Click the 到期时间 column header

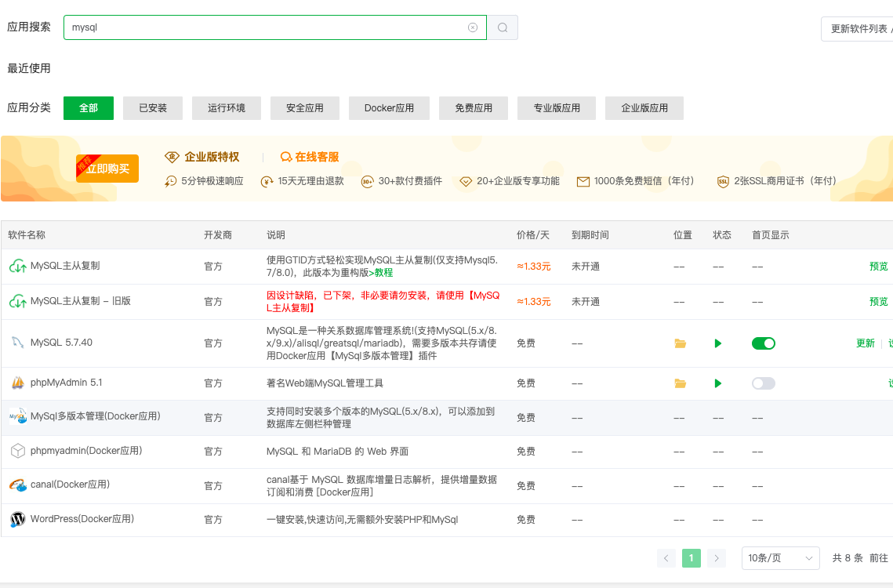tap(590, 235)
